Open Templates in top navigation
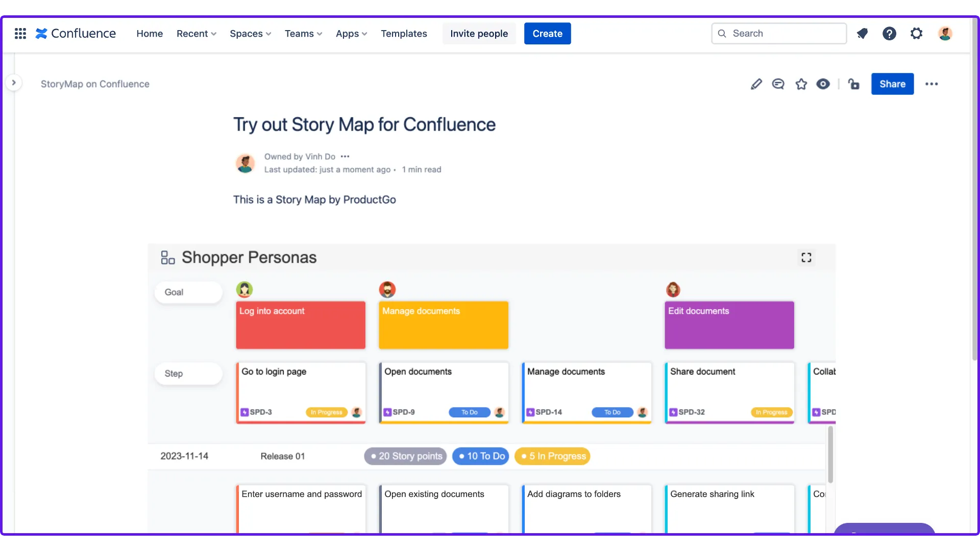980x551 pixels. pyautogui.click(x=404, y=34)
